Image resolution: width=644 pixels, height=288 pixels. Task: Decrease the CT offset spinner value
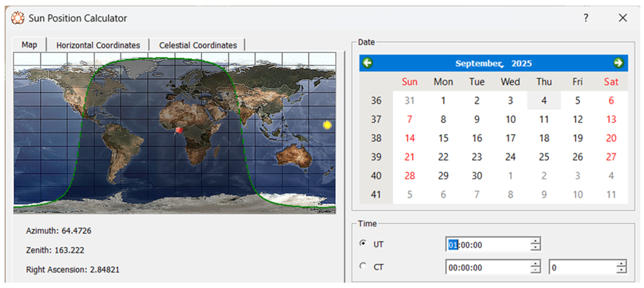(x=621, y=270)
